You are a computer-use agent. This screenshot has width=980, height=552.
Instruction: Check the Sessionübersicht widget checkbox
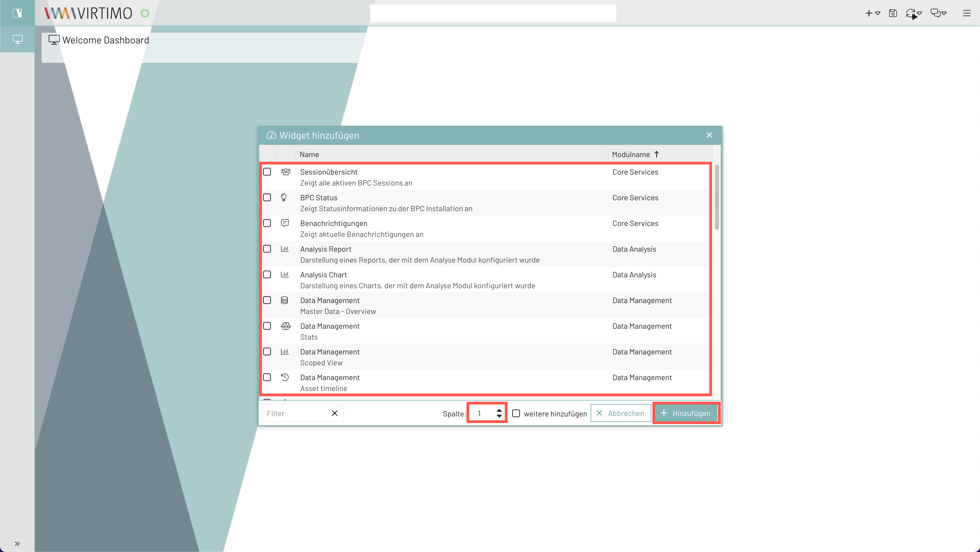tap(267, 172)
